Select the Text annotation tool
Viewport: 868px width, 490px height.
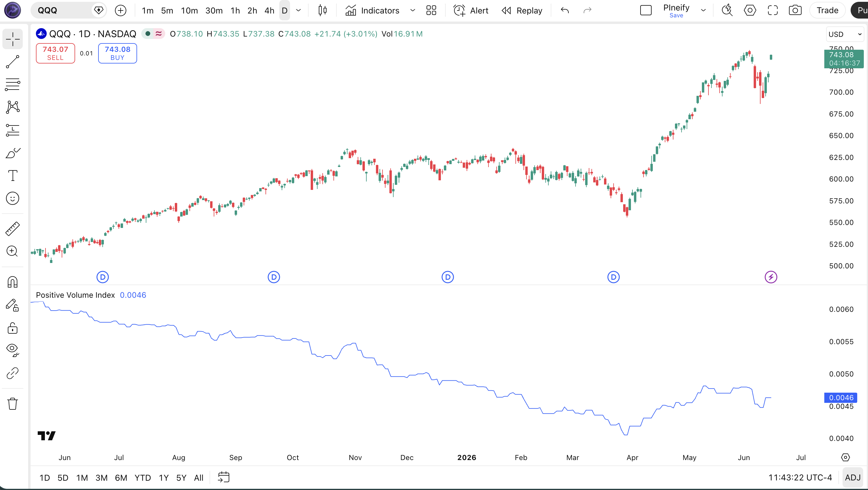[x=13, y=175]
